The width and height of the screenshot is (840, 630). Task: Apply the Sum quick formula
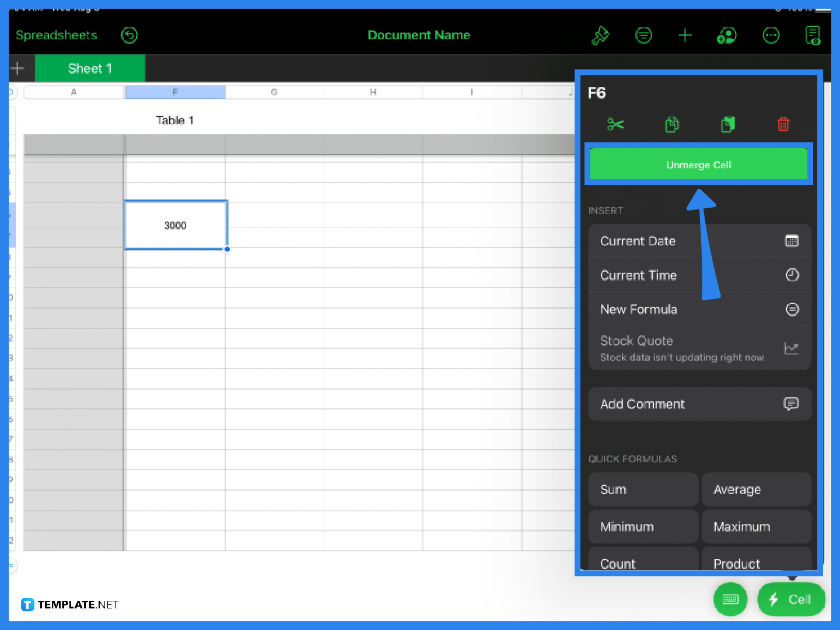click(643, 489)
